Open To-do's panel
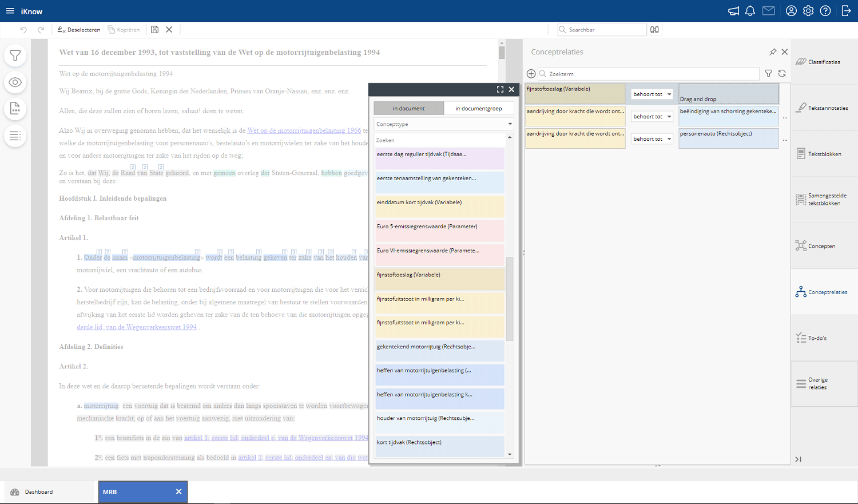The height and width of the screenshot is (504, 858). (x=824, y=338)
